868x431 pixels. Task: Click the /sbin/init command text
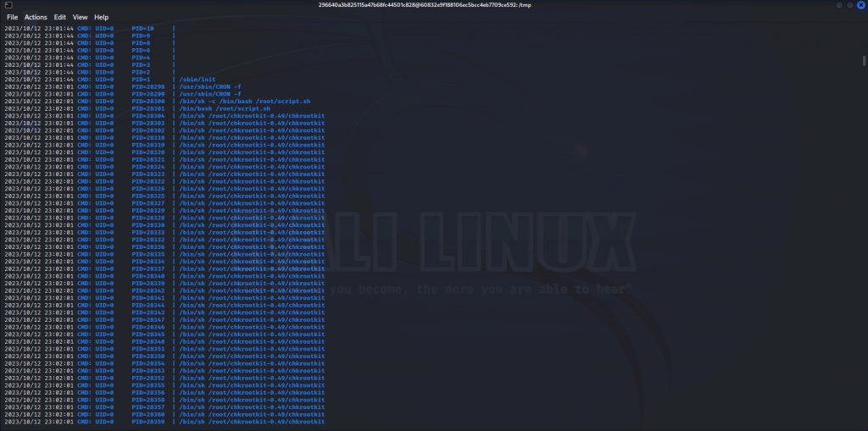(198, 79)
